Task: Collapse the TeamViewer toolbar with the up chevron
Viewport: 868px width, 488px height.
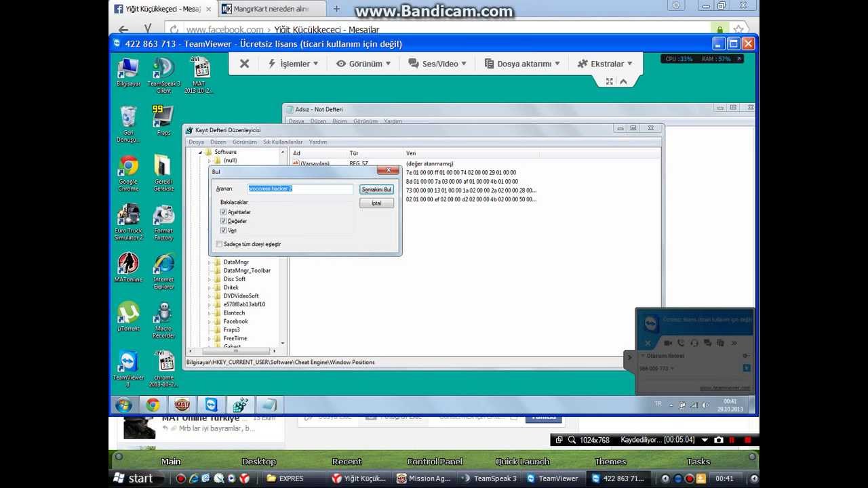Action: [623, 81]
